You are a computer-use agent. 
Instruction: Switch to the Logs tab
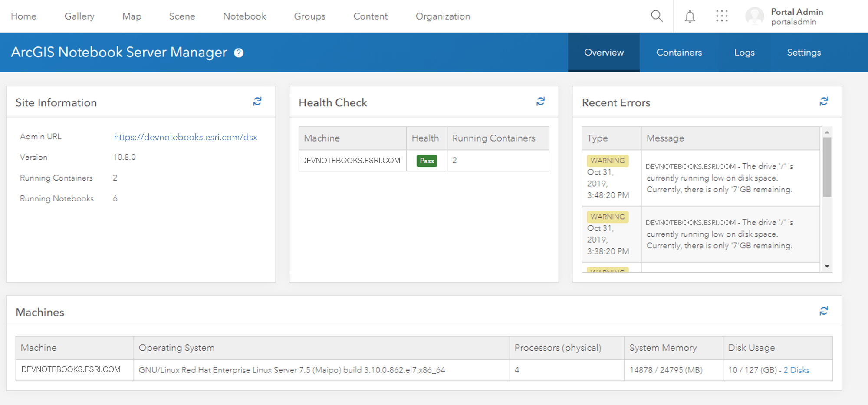(744, 52)
